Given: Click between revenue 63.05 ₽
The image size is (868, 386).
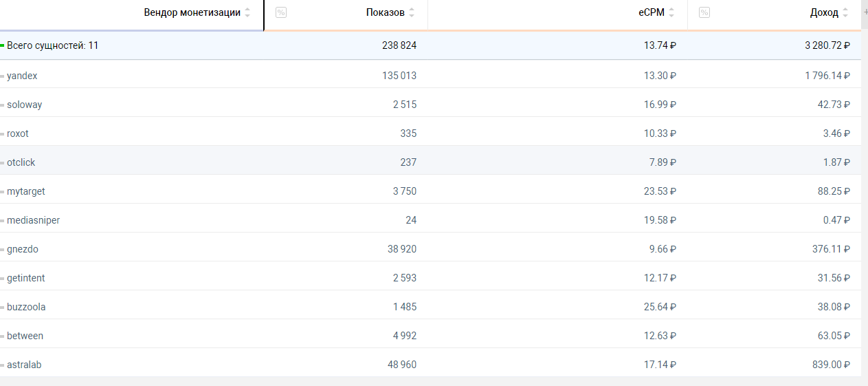Looking at the screenshot, I should 834,336.
